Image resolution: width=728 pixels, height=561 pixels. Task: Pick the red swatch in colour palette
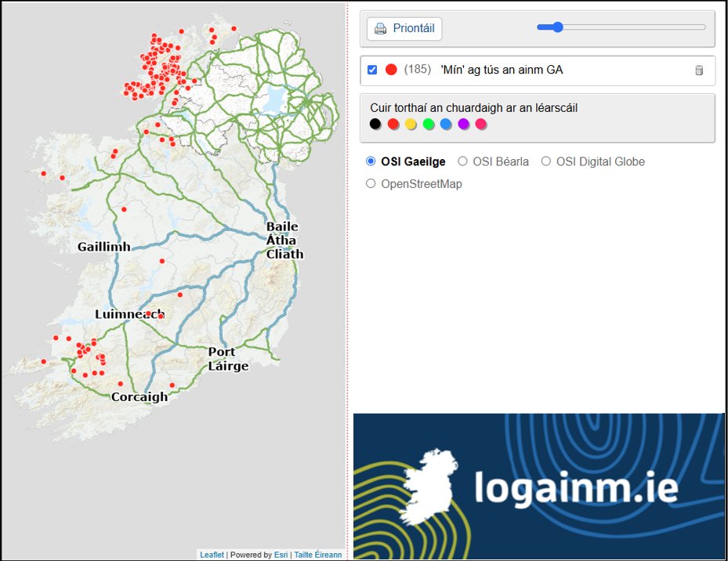(393, 124)
